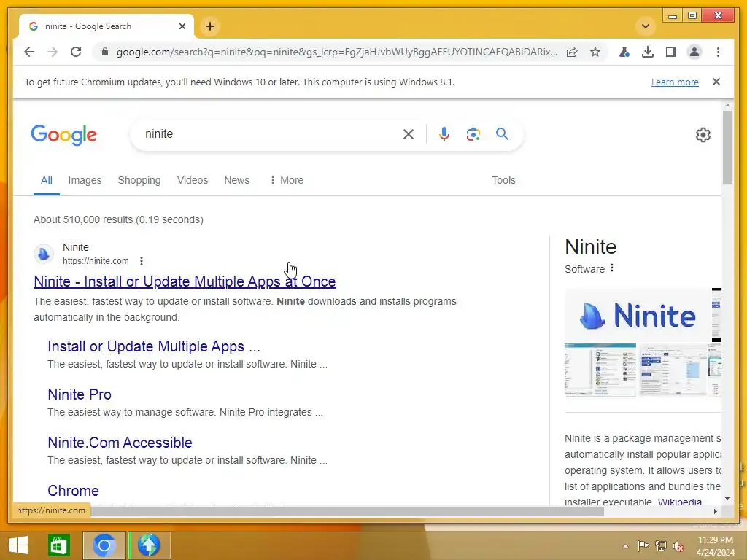Open Ninite knowledge panel options dots
The width and height of the screenshot is (747, 560).
tap(612, 268)
